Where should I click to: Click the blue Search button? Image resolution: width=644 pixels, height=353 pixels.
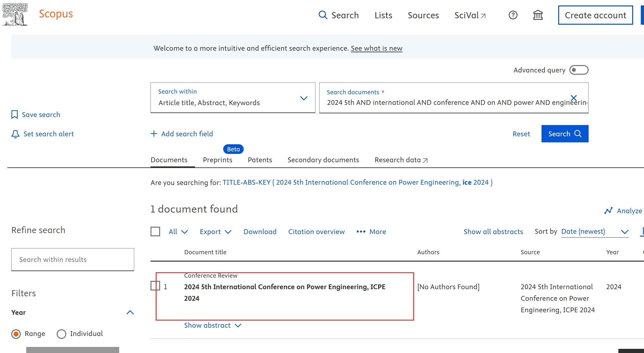(565, 134)
